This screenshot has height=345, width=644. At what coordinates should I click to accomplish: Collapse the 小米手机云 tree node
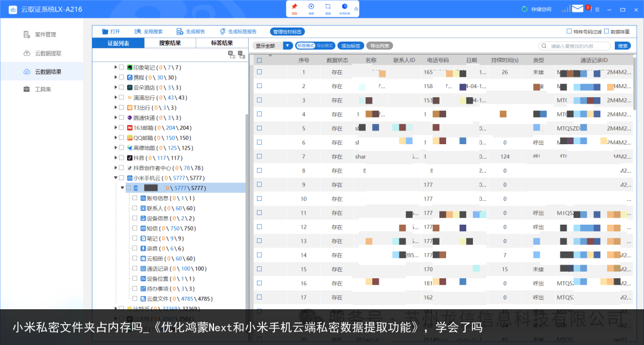pos(116,178)
